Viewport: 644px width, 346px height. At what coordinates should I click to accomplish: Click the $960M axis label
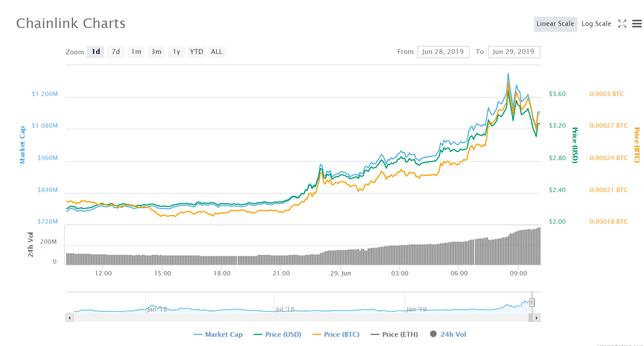pyautogui.click(x=48, y=158)
